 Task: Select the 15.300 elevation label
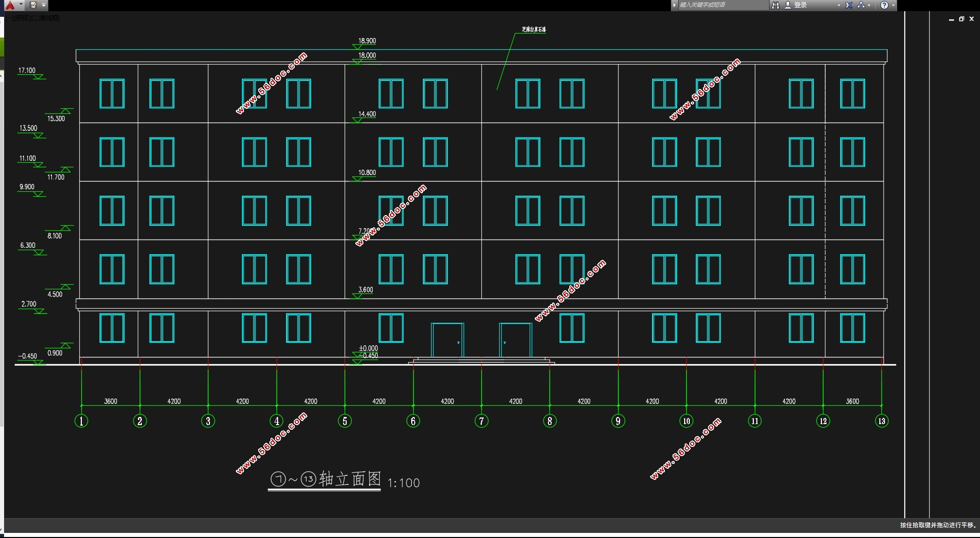(x=56, y=118)
